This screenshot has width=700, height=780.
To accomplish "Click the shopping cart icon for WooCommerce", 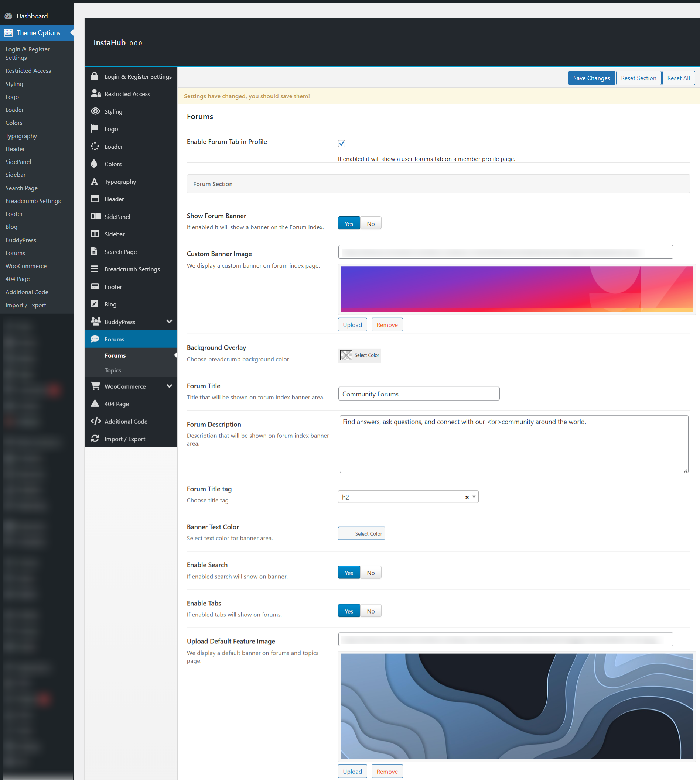I will click(x=95, y=386).
